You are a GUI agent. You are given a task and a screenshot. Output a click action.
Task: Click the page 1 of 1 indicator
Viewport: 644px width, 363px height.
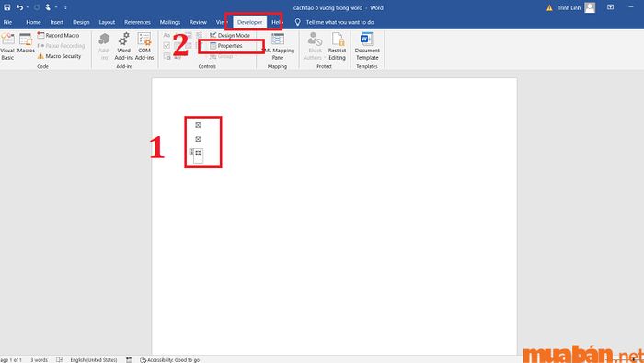click(11, 359)
